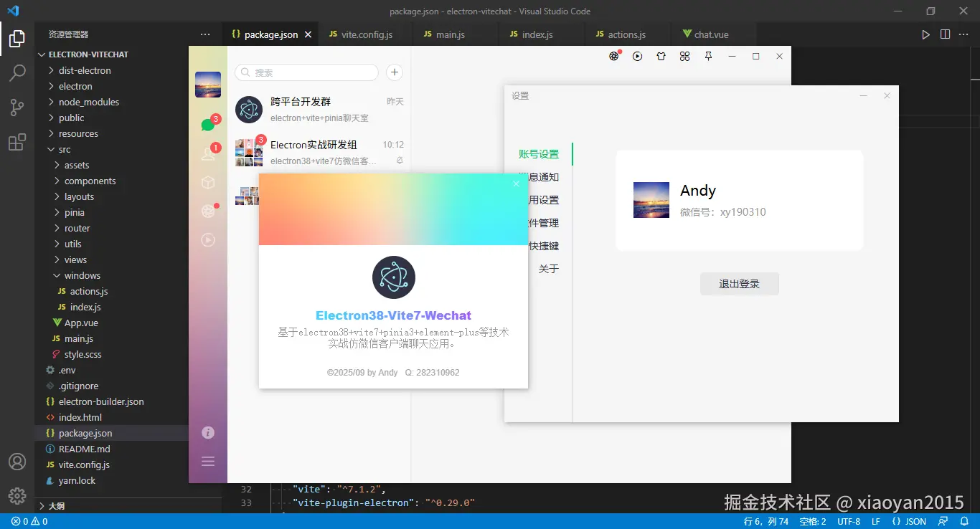Click the 搜索 search input field
The image size is (980, 529).
click(306, 72)
